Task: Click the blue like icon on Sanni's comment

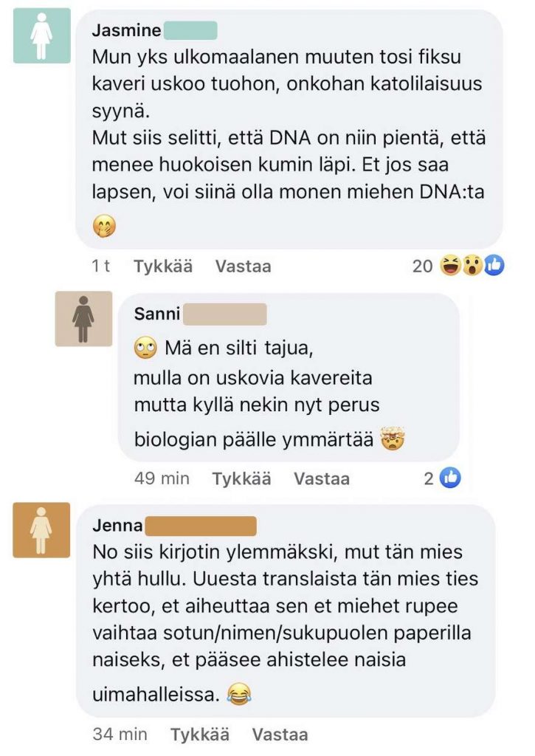Action: click(x=450, y=478)
